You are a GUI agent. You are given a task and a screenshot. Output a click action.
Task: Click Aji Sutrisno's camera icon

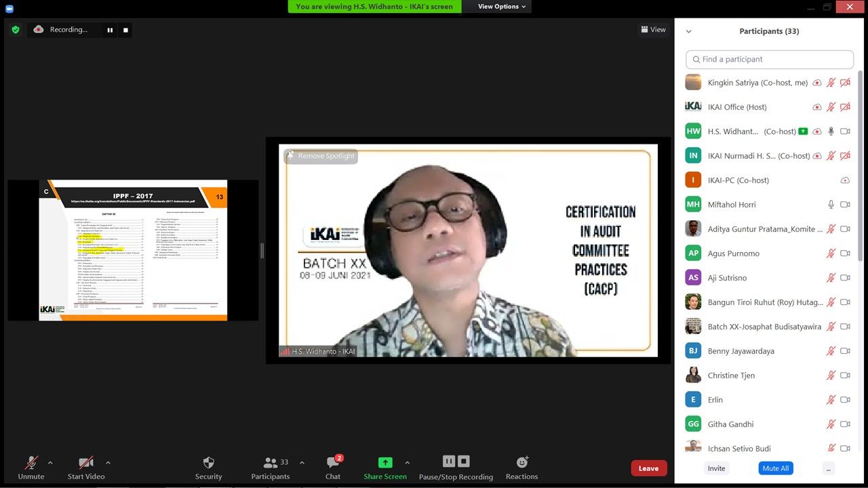[845, 278]
